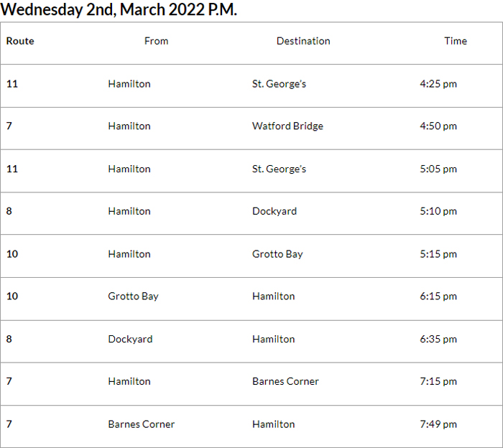Select the 6:15 pm time cell
The height and width of the screenshot is (448, 503).
(438, 297)
